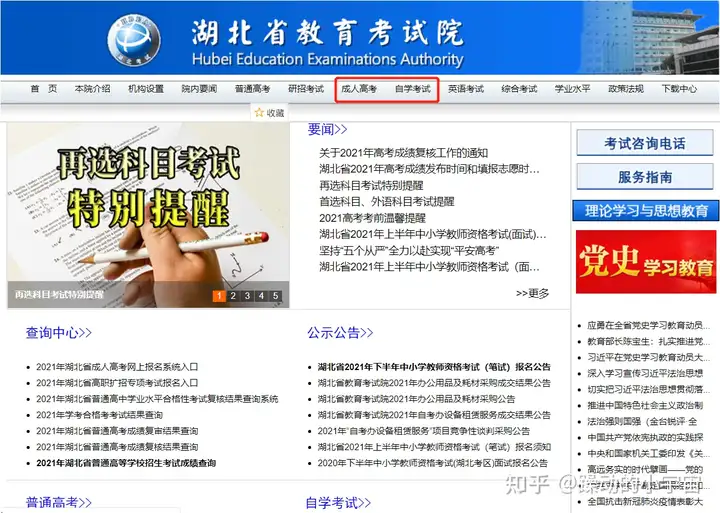Screen dimensions: 720x513
Task: Show carousel slide 1
Action: [x=219, y=296]
